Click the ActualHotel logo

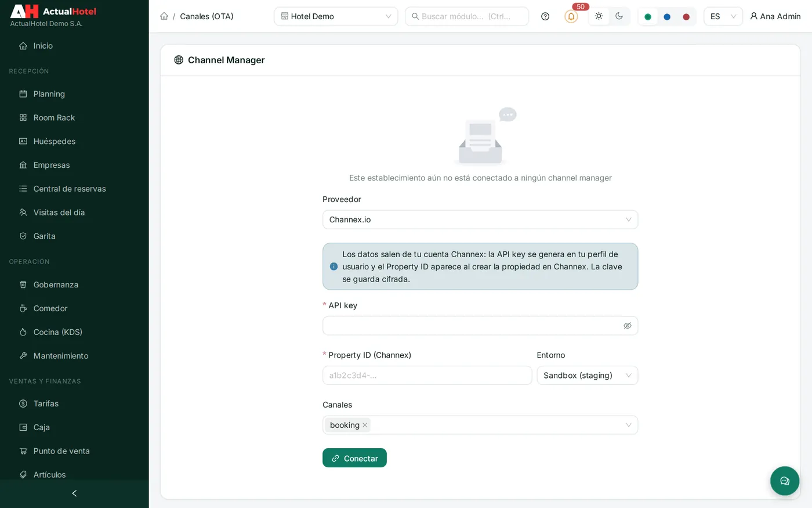tap(53, 12)
